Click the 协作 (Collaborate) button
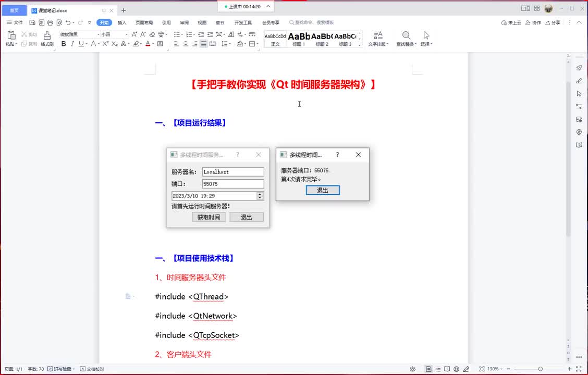Screen dimensions: 588x375 click(533, 22)
